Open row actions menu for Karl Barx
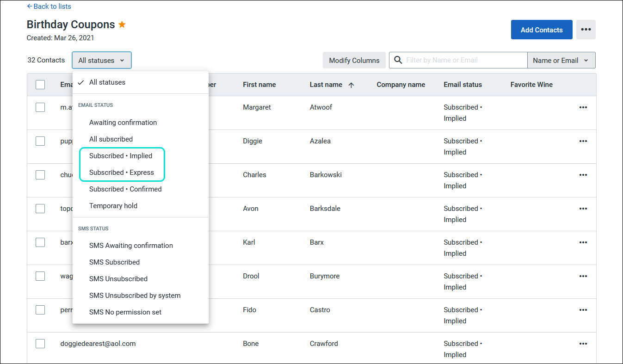Image resolution: width=623 pixels, height=364 pixels. coord(583,242)
